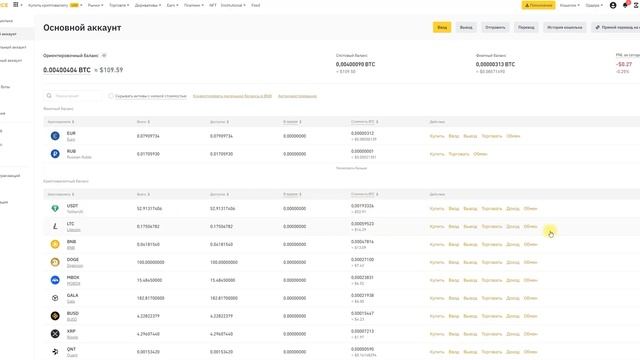The width and height of the screenshot is (640, 360).
Task: Click the QNT Quant icon
Action: coord(55,351)
